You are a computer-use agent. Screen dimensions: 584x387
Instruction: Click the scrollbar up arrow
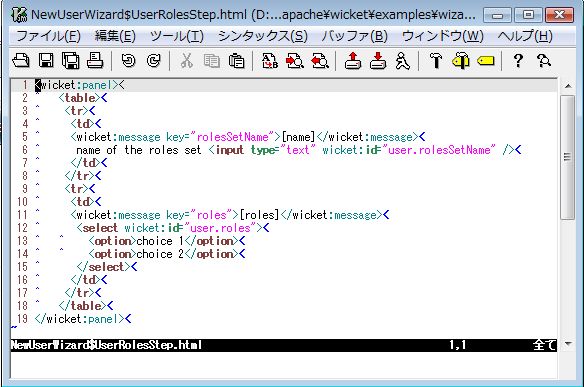pyautogui.click(x=568, y=86)
